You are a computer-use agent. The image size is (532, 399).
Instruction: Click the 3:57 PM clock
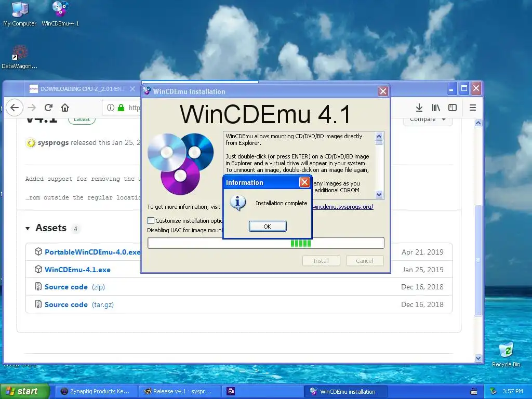513,392
